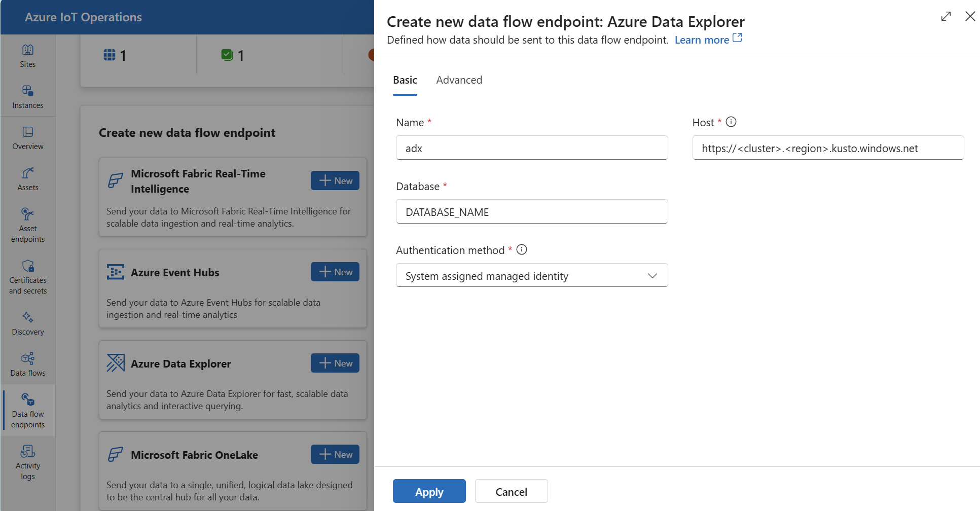Click the info icon next to Host
The width and height of the screenshot is (980, 511).
pyautogui.click(x=731, y=122)
